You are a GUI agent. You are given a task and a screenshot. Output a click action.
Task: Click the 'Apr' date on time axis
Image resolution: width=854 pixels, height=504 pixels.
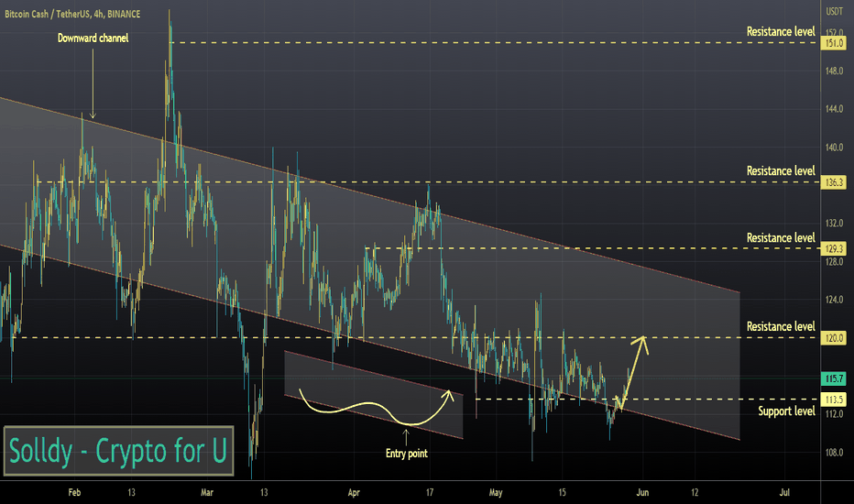(354, 493)
